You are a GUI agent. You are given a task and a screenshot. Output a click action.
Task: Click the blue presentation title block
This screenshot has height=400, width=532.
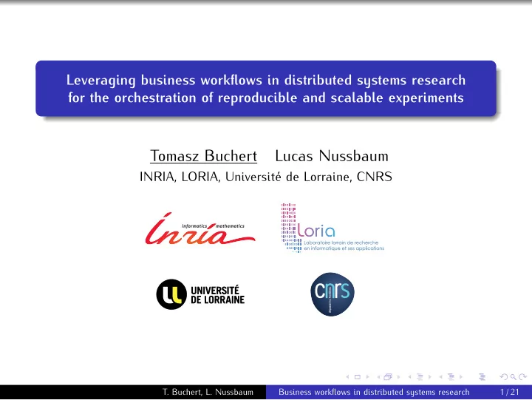coord(266,89)
